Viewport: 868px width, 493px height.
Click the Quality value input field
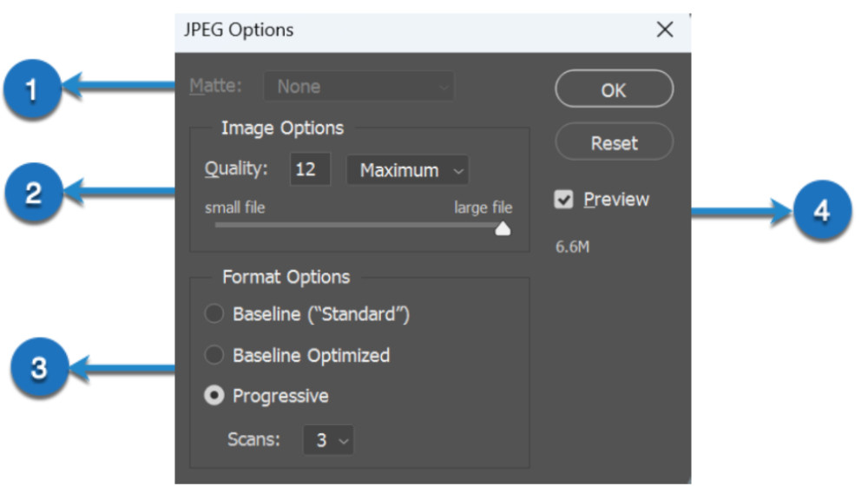click(310, 168)
